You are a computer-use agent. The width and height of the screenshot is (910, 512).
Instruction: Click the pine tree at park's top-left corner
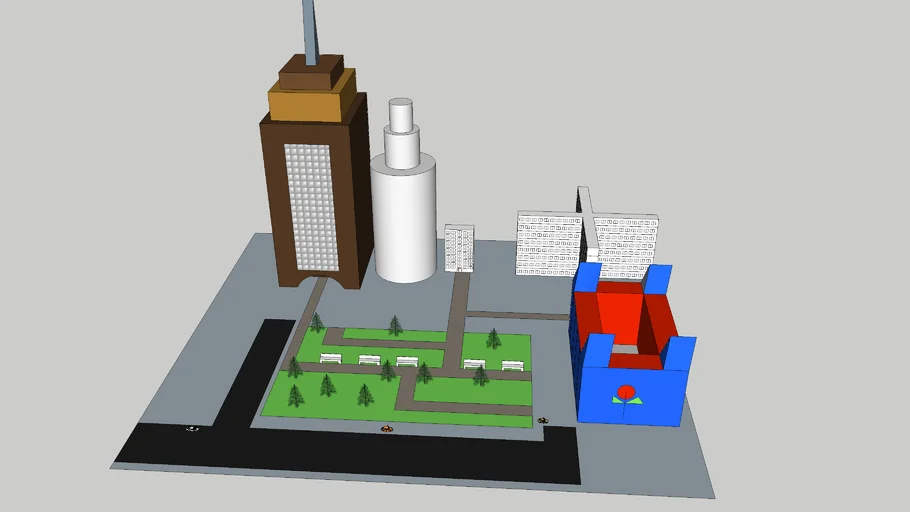(x=316, y=322)
